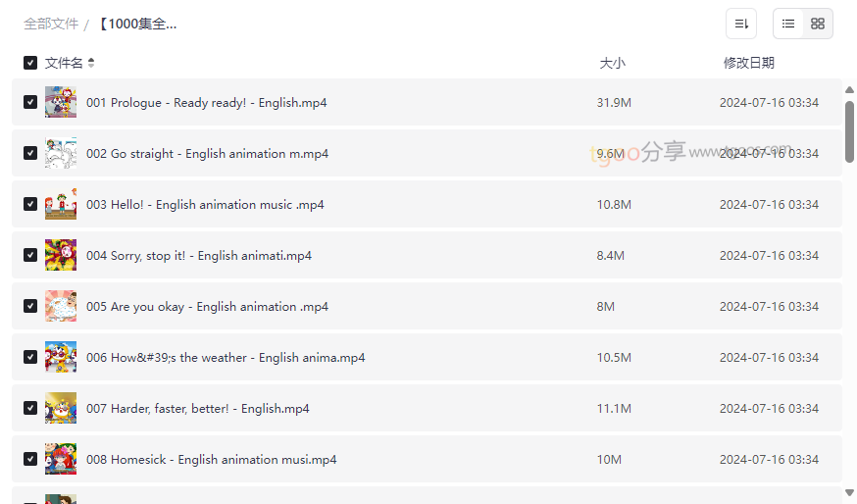The height and width of the screenshot is (504, 857).
Task: Select file name 002 Go straight - English animation m.mp4
Action: [x=207, y=154]
